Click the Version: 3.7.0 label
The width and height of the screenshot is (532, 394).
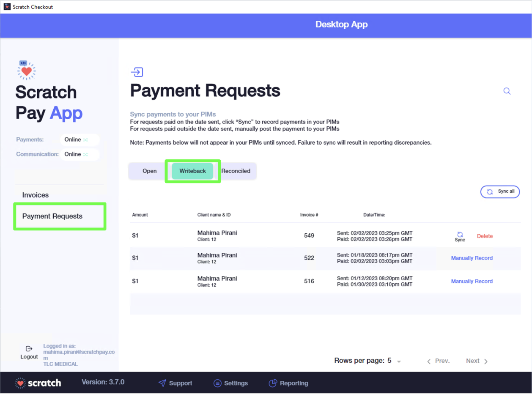(x=103, y=382)
